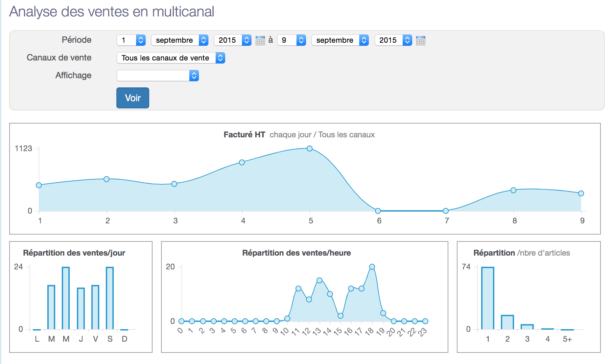Click the Répartition /nbre d'articles title
Viewport: 612px width, 364px height.
pyautogui.click(x=522, y=253)
